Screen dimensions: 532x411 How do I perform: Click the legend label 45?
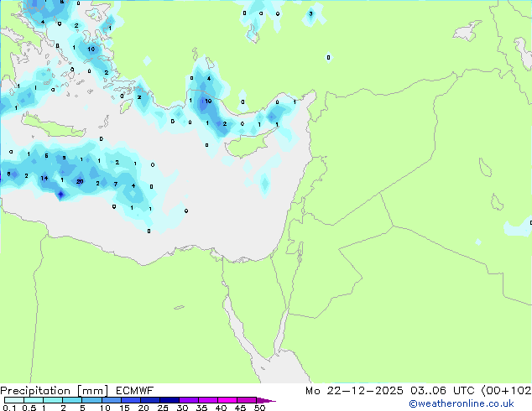[x=240, y=408]
